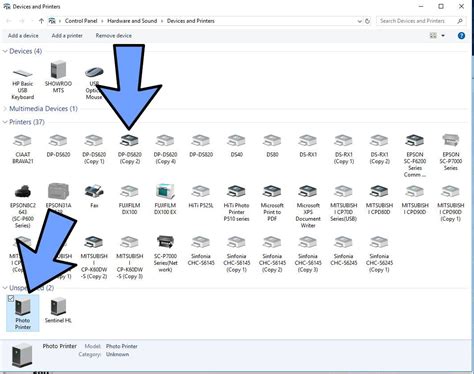Select the DP-DS620 (Copy 2) printer
This screenshot has width=474, height=374.
(x=130, y=149)
